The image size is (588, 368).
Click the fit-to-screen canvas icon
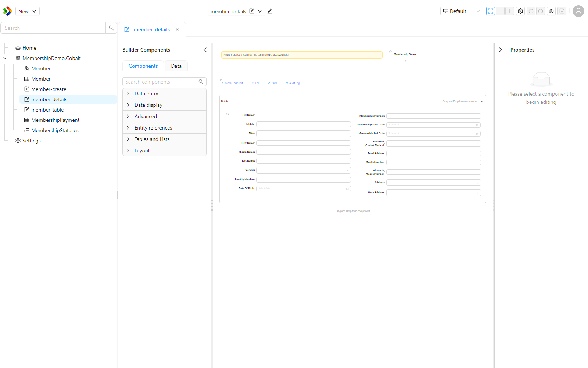491,11
